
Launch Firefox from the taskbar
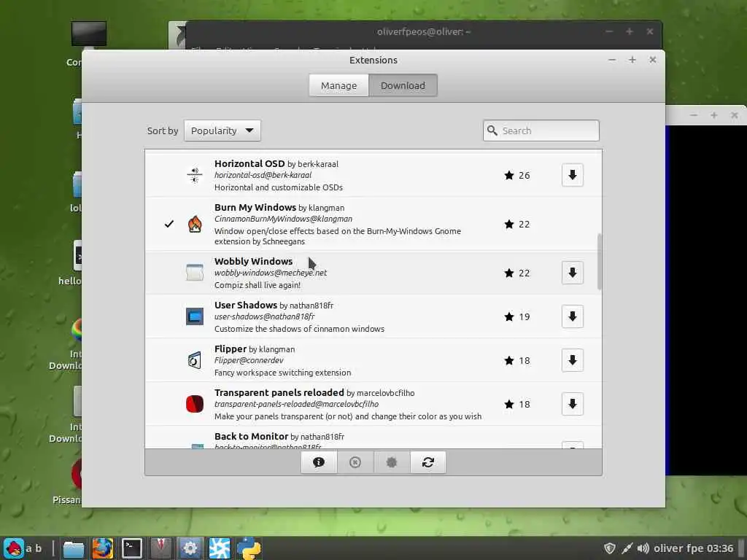(x=102, y=548)
